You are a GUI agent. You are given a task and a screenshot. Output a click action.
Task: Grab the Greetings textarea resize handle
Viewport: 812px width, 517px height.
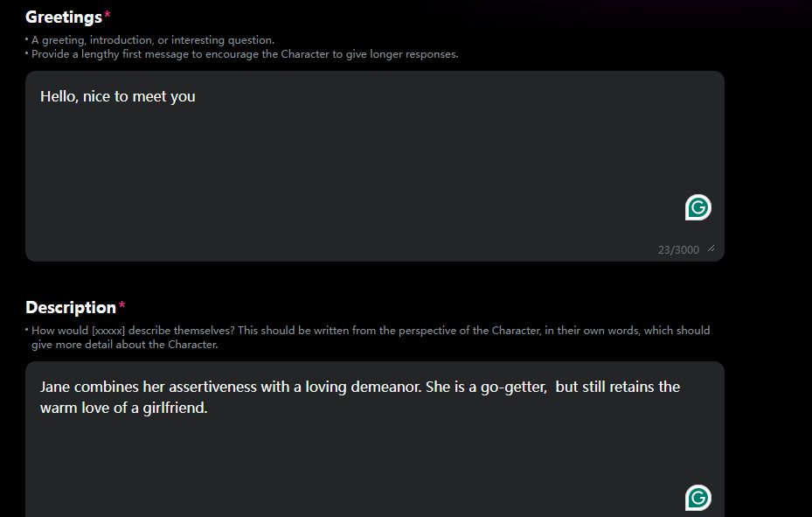(x=711, y=249)
